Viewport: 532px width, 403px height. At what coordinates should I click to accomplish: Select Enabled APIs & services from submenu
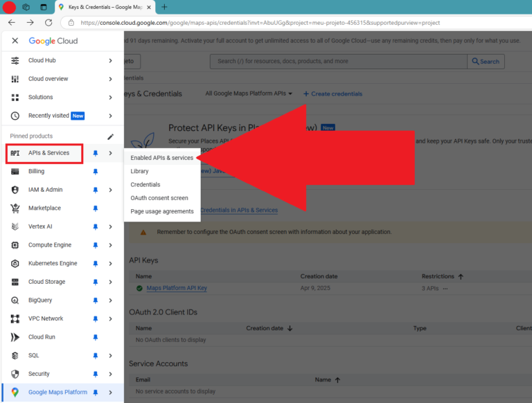(x=161, y=158)
